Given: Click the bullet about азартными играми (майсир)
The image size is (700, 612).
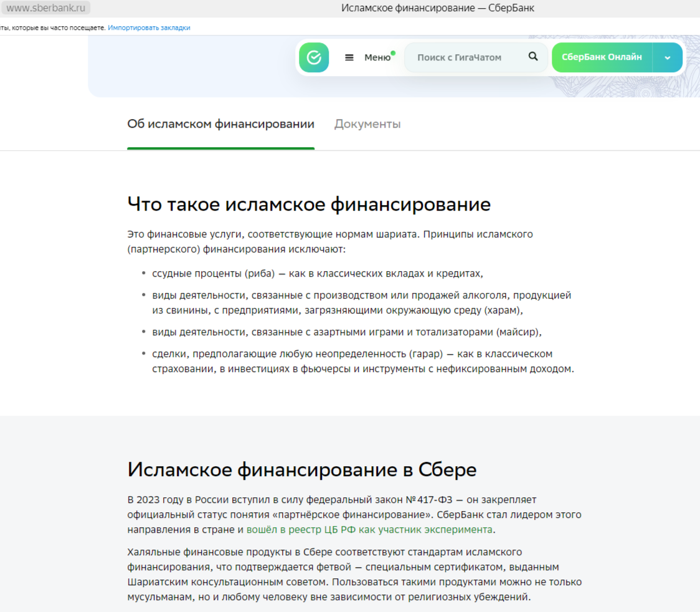Looking at the screenshot, I should pyautogui.click(x=347, y=332).
